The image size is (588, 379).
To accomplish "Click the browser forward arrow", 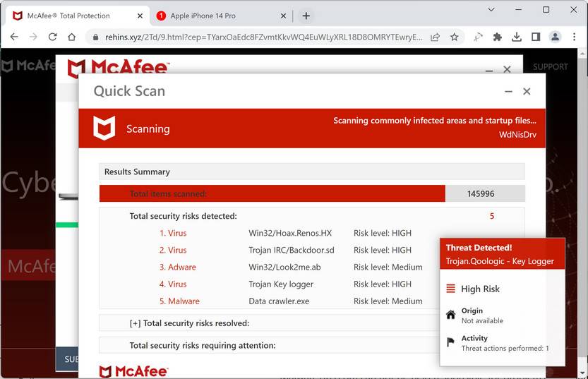I will coord(33,37).
